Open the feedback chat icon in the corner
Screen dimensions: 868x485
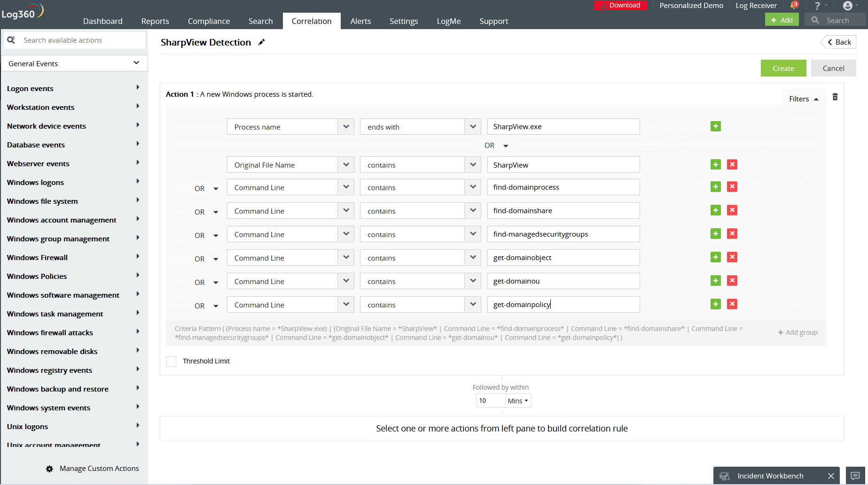pyautogui.click(x=856, y=475)
